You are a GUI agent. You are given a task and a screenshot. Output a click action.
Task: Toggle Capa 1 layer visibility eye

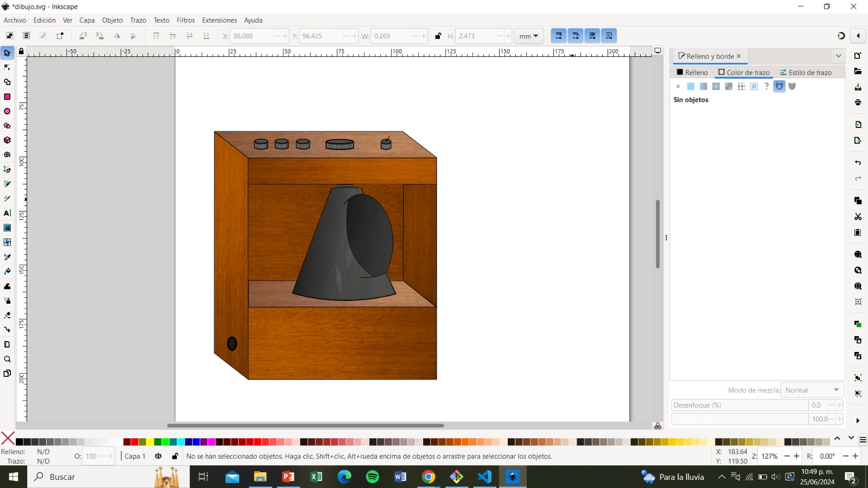pyautogui.click(x=158, y=456)
